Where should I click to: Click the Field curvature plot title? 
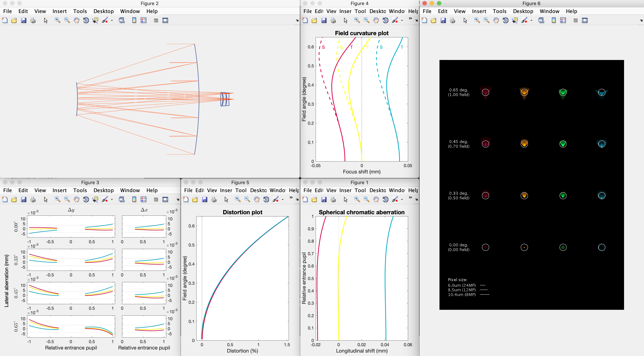click(362, 33)
